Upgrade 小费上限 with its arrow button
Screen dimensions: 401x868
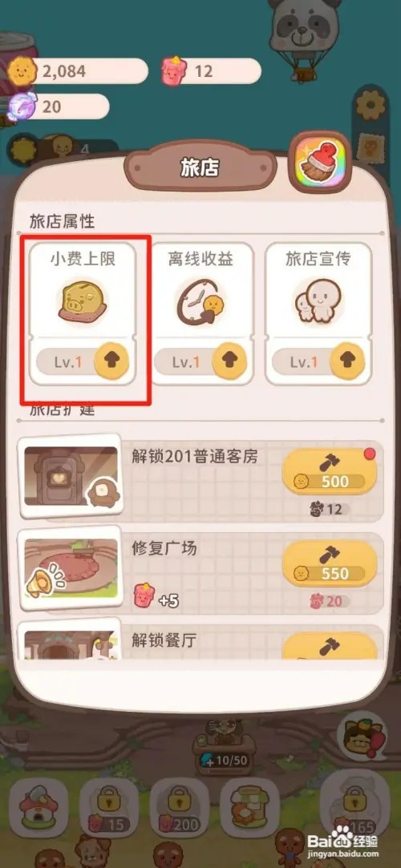[111, 361]
